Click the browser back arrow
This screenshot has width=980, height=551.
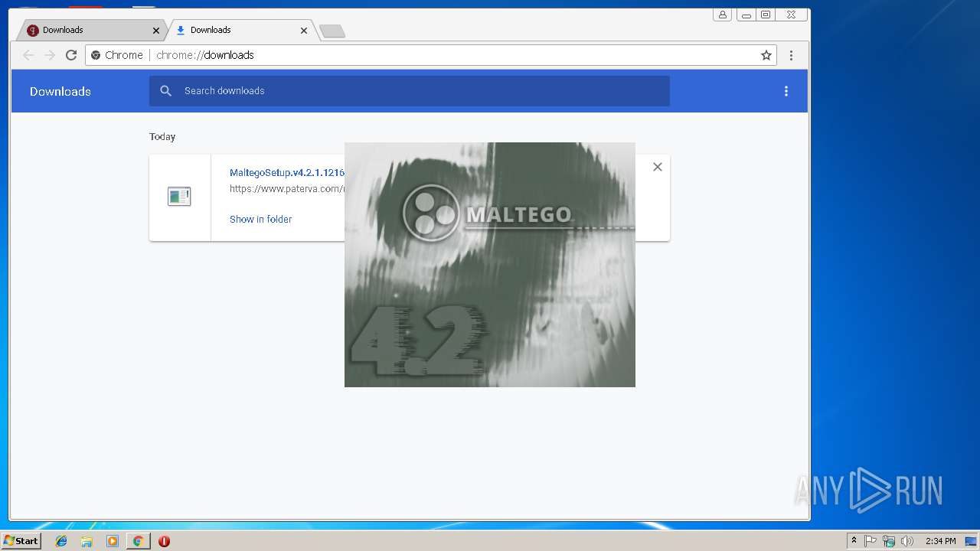click(x=28, y=55)
